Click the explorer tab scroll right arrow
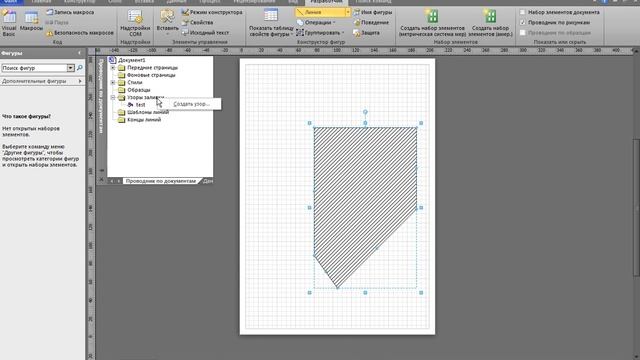640x360 pixels. point(119,181)
